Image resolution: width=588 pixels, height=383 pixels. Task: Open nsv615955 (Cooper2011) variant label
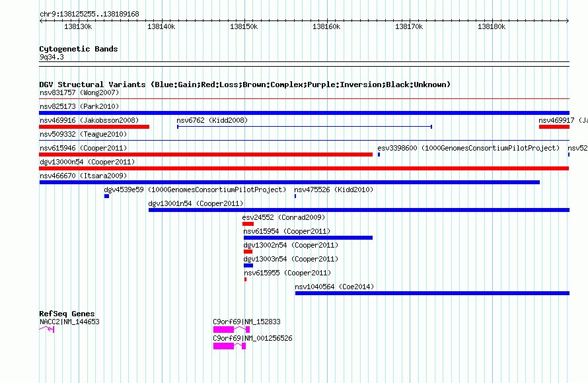pyautogui.click(x=287, y=273)
